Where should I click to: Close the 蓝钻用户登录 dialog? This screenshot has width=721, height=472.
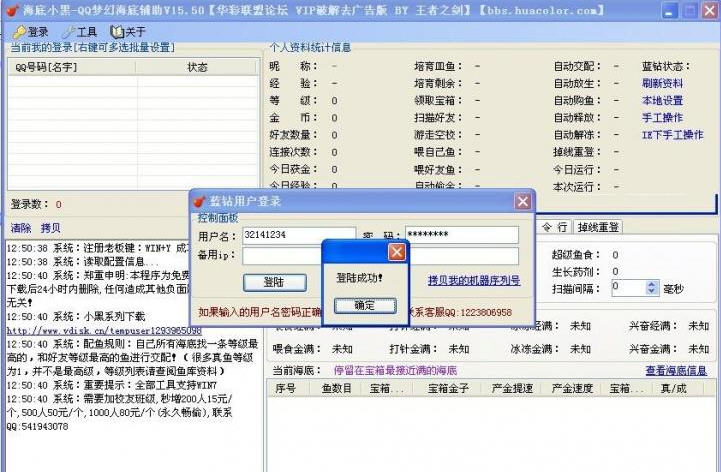(522, 201)
